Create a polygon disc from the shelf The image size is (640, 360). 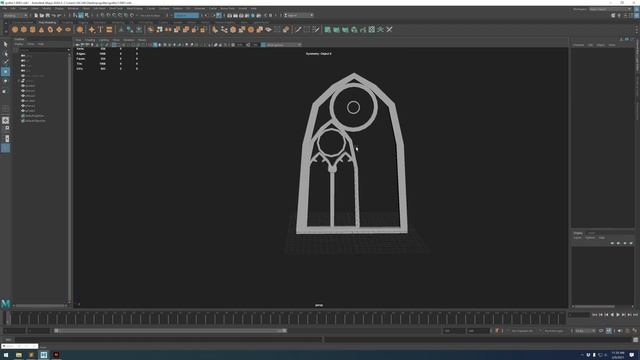[x=68, y=29]
